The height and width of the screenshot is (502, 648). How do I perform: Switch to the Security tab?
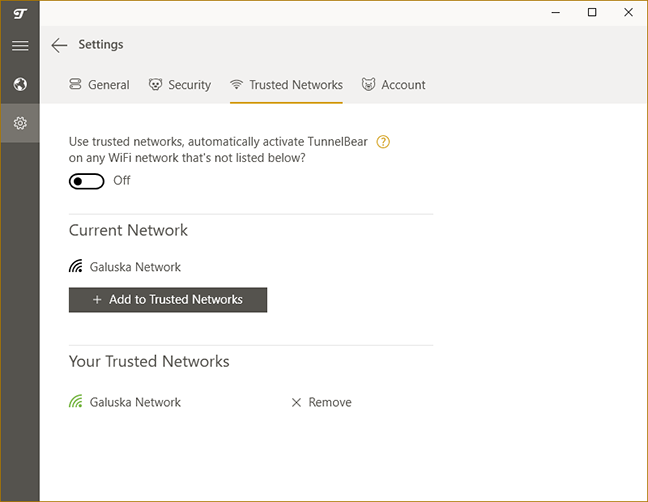[180, 85]
